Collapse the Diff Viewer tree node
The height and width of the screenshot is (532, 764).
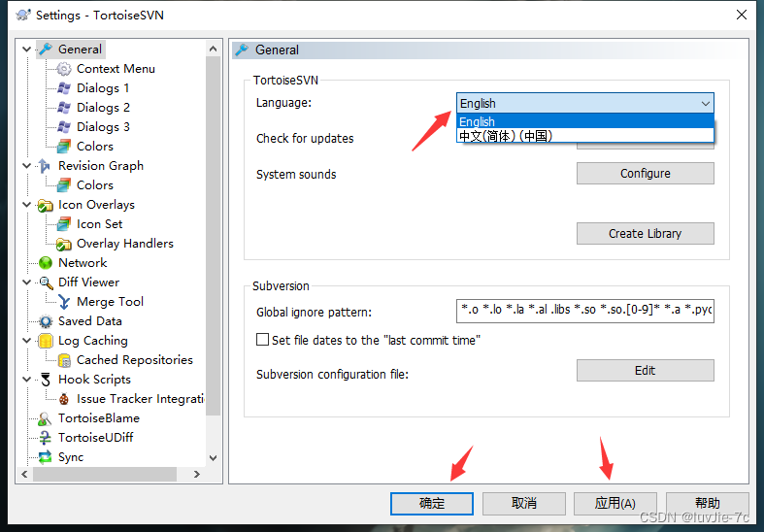[27, 283]
